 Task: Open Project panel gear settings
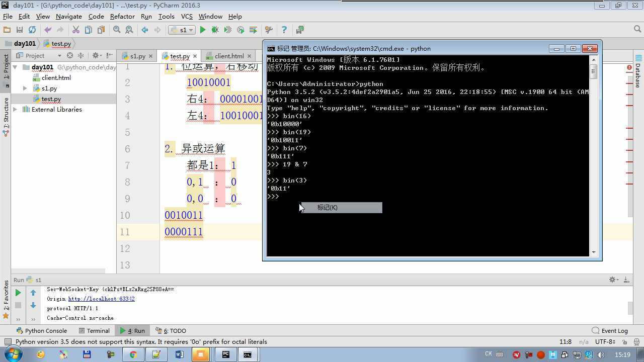96,55
